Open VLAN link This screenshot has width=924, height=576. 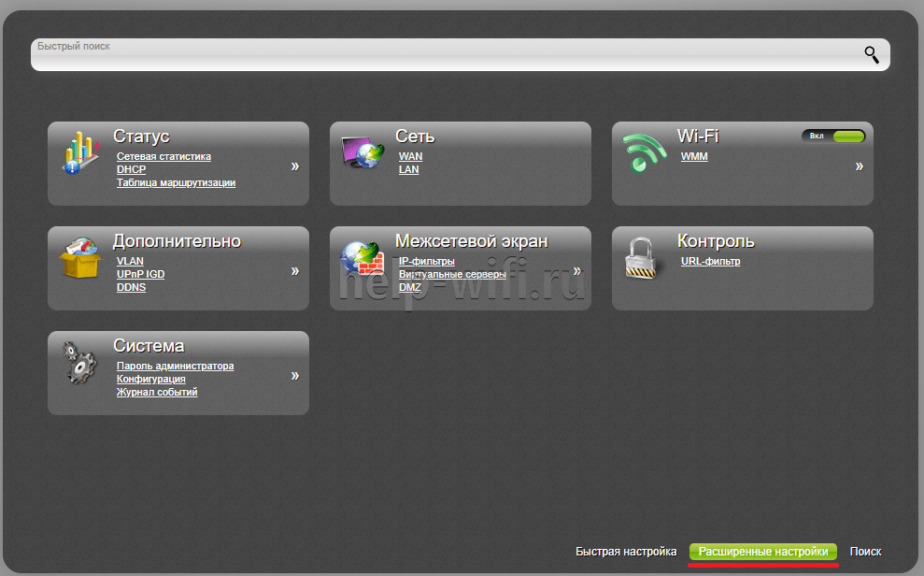coord(130,261)
